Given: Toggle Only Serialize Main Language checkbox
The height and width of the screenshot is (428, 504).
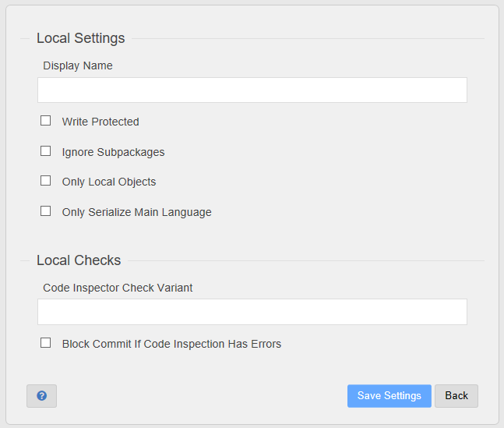Looking at the screenshot, I should (x=46, y=211).
